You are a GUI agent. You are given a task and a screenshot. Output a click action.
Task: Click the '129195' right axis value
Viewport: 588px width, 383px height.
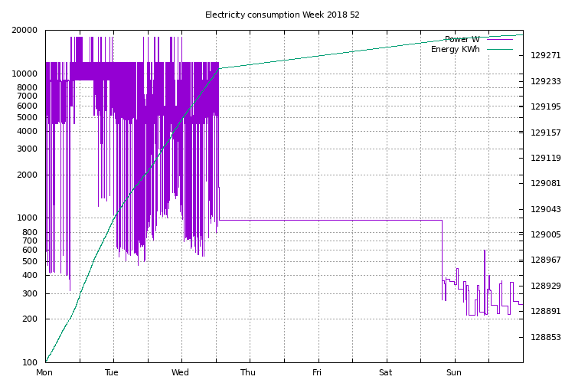tap(546, 106)
